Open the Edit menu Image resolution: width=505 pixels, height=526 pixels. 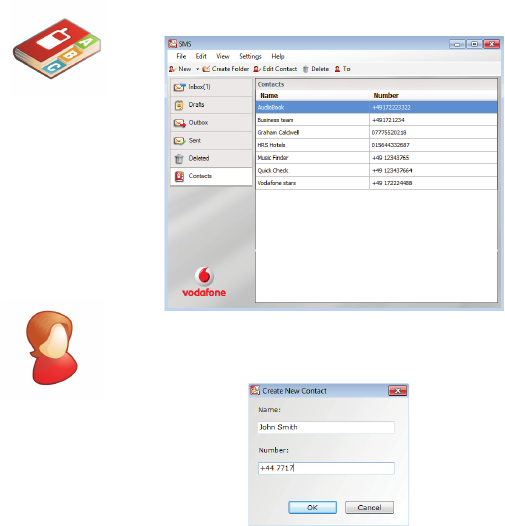coord(201,56)
